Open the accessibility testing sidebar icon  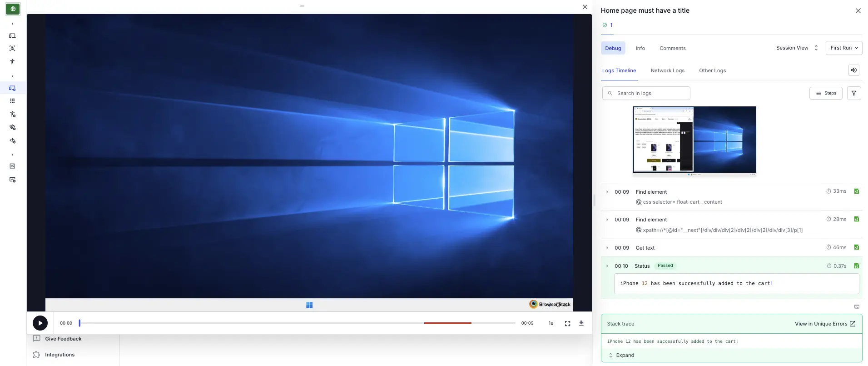coord(12,61)
